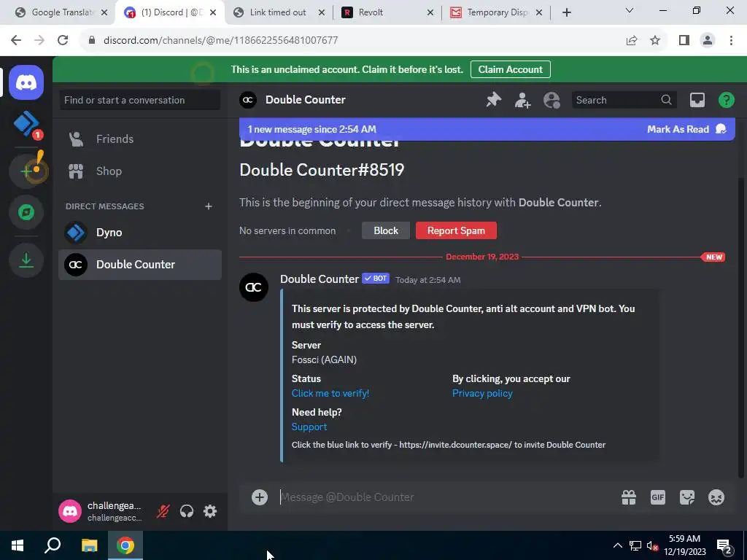Click the user avatar in the bottom panel
This screenshot has width=747, height=560.
point(70,511)
